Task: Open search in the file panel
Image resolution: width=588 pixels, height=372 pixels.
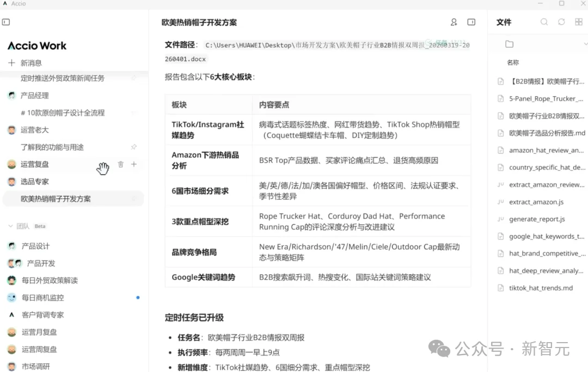Action: 544,22
